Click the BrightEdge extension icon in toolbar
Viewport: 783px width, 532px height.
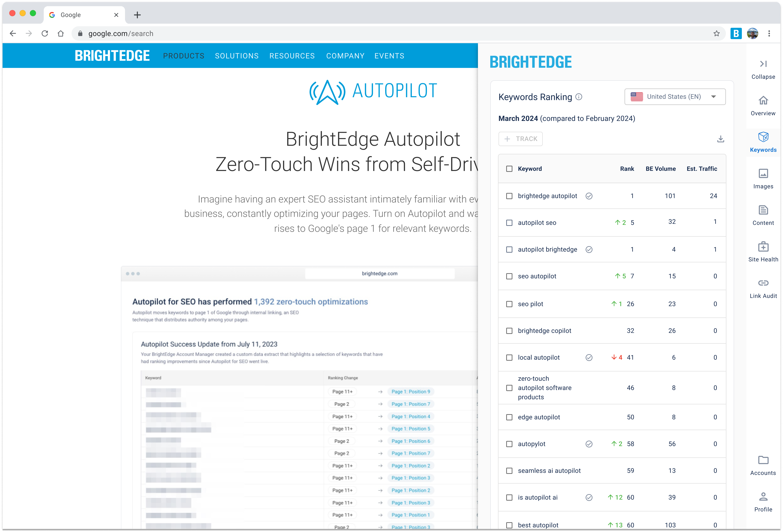736,33
